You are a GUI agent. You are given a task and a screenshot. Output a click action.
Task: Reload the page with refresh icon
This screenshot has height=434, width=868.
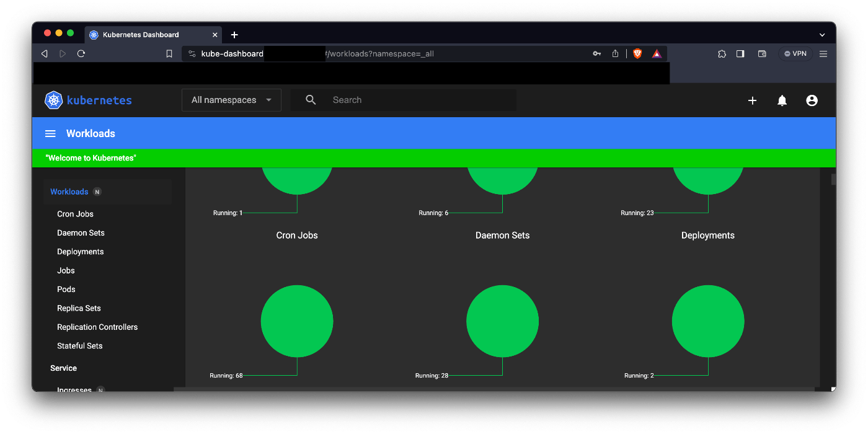point(81,54)
